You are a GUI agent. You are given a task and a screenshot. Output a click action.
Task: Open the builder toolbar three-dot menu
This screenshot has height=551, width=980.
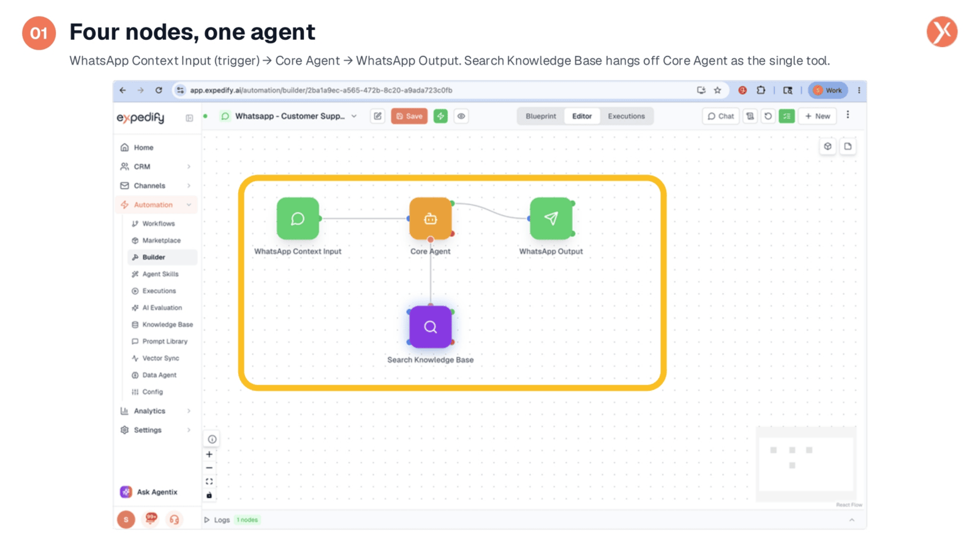tap(848, 114)
